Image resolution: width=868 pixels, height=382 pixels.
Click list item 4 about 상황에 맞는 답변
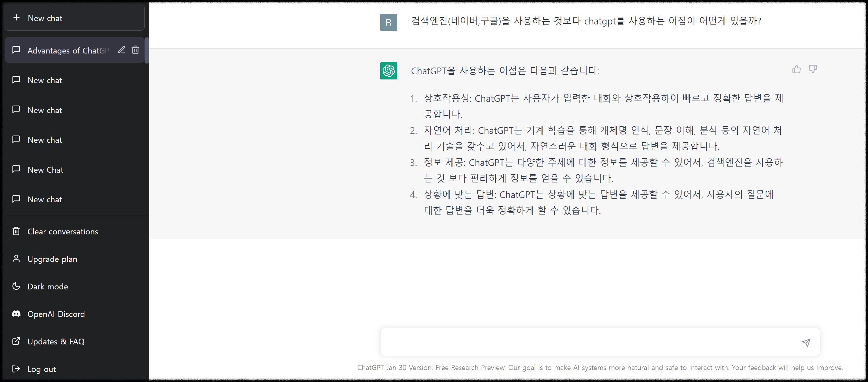[x=598, y=202]
